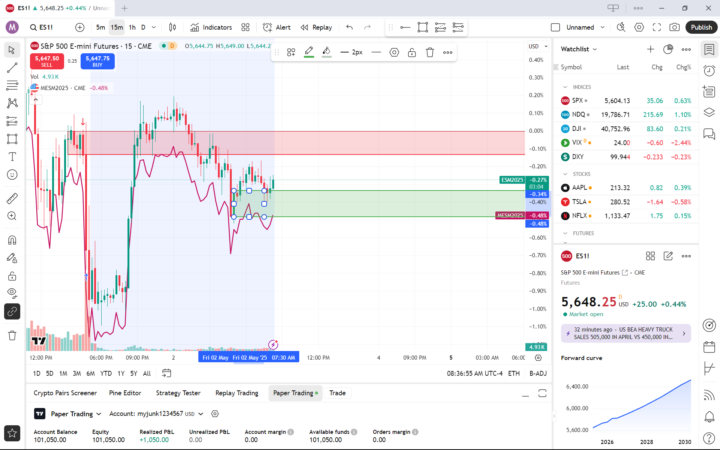Change the rectangle background fill color
Screen dimensions: 720x450
point(326,52)
